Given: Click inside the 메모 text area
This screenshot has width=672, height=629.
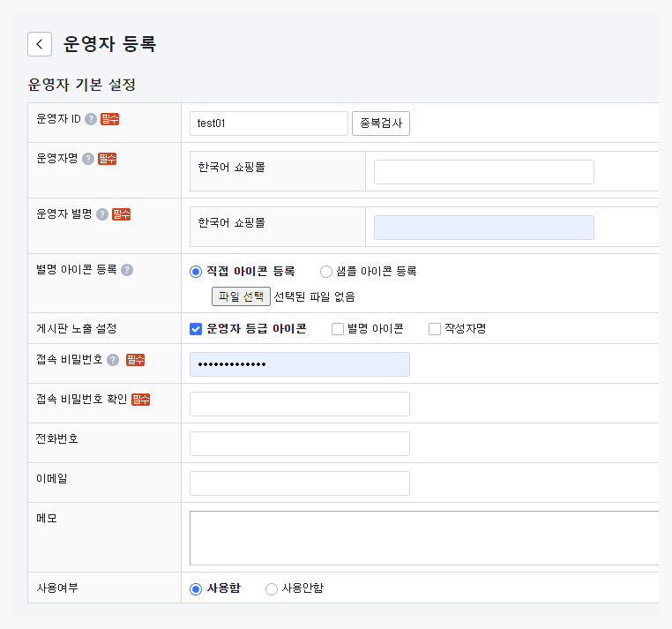Looking at the screenshot, I should pyautogui.click(x=423, y=537).
